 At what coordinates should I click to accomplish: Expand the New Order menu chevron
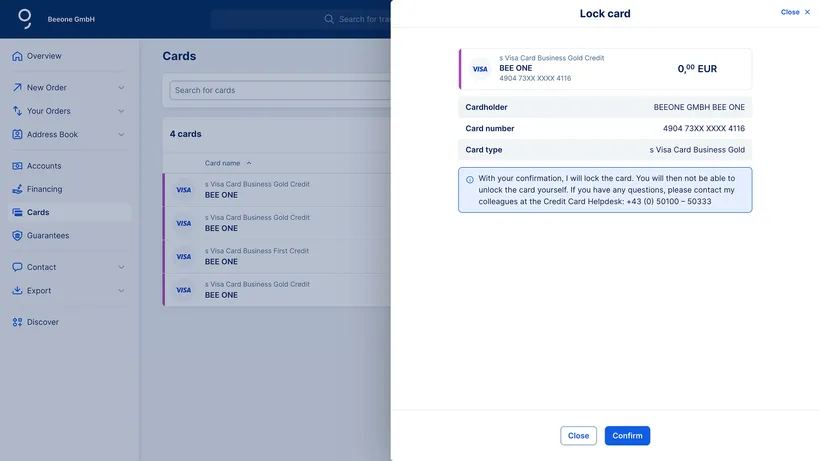pos(121,87)
